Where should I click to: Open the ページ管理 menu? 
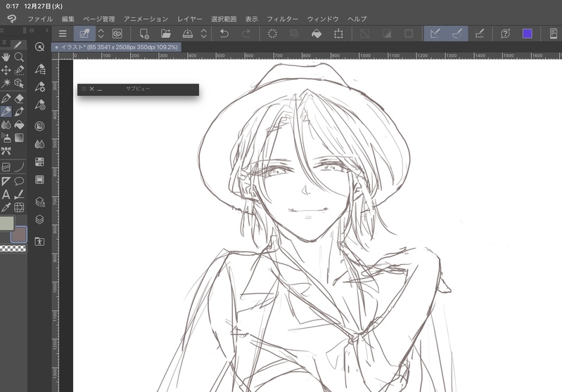pyautogui.click(x=99, y=19)
